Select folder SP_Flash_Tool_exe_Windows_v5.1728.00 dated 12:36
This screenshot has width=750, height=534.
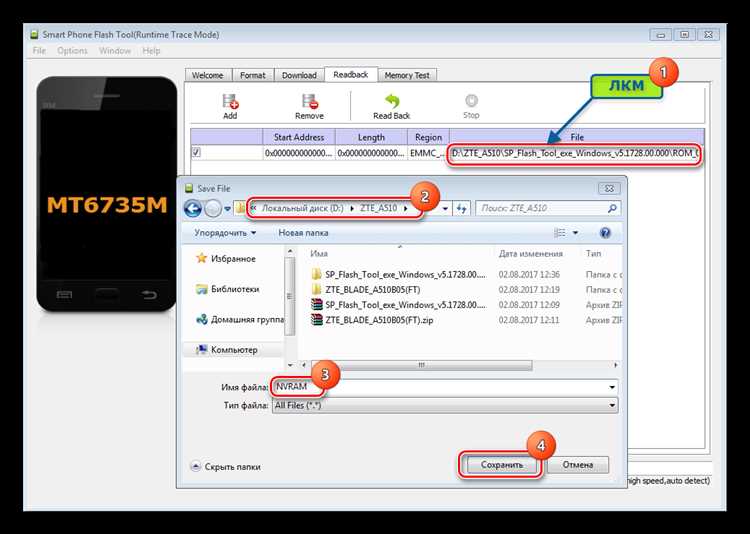point(398,275)
